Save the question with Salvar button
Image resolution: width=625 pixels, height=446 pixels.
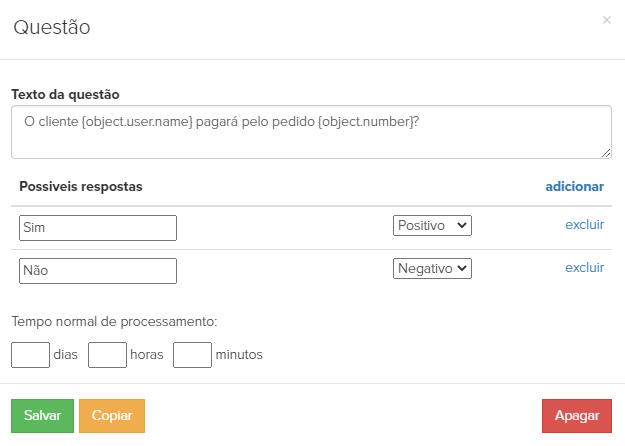42,416
